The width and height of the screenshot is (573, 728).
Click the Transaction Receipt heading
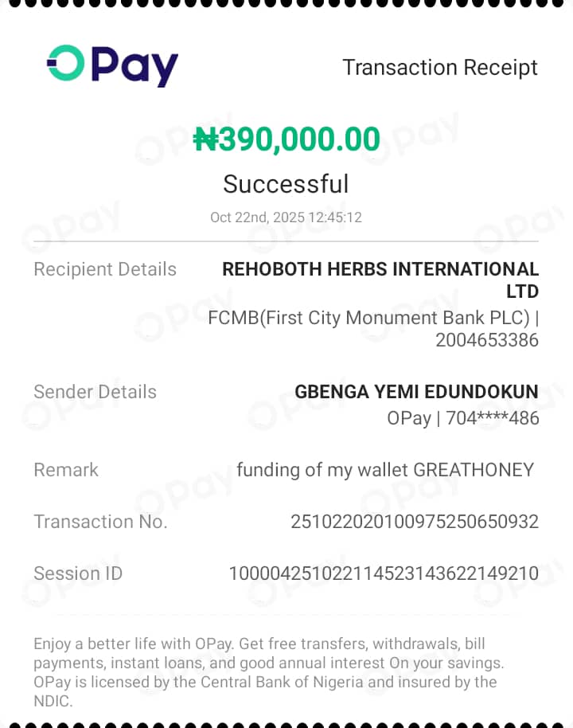pos(439,68)
